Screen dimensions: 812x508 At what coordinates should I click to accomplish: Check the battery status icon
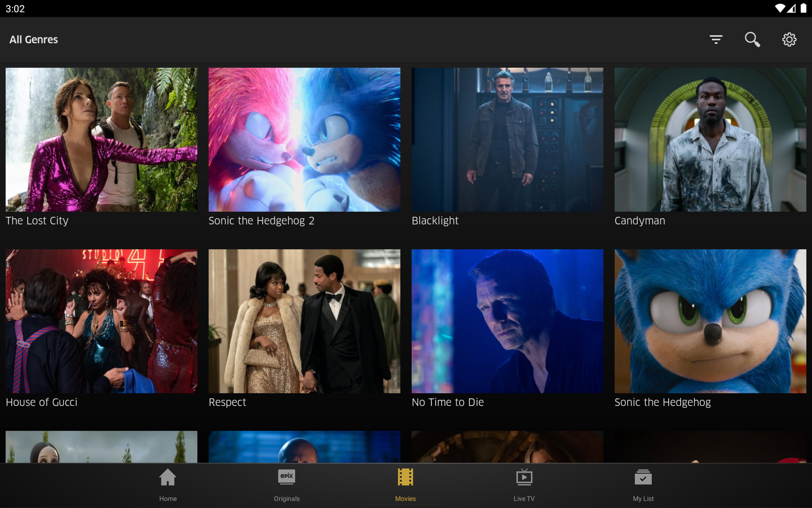click(804, 8)
